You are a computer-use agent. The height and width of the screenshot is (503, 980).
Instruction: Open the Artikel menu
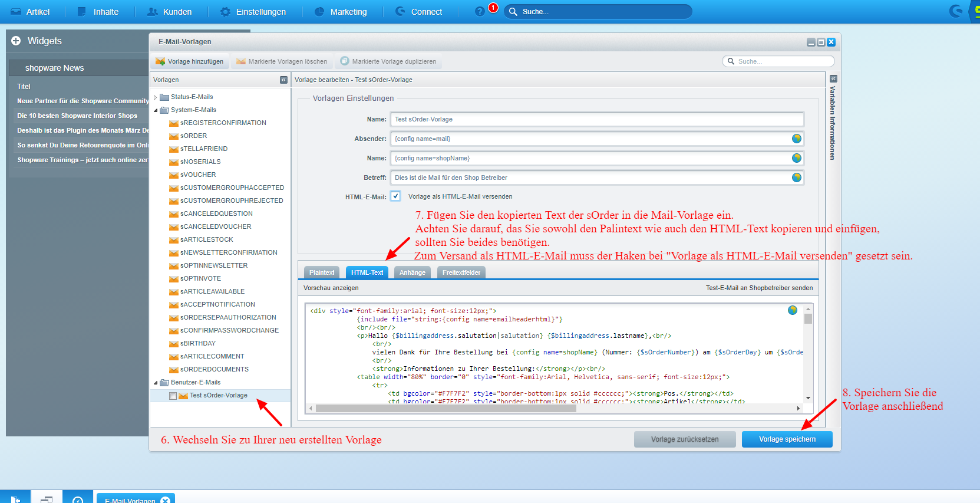[30, 12]
